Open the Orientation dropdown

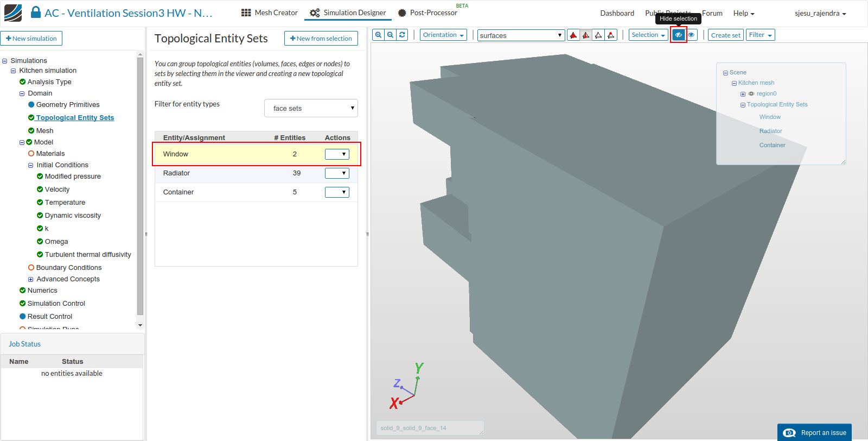pos(444,35)
